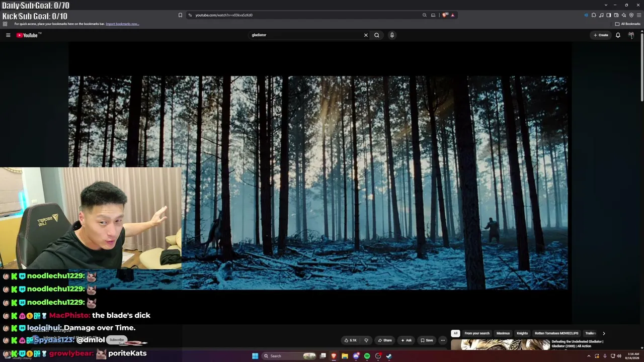Save the video to a playlist
Screen dimensions: 644x362
427,340
